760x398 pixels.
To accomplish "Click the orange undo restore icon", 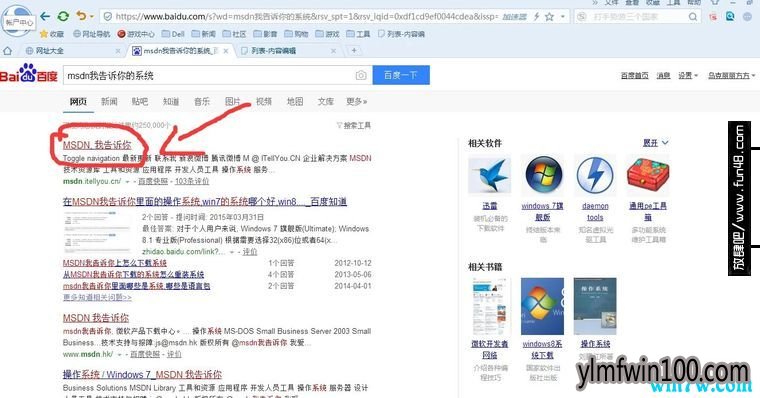I will click(x=81, y=16).
